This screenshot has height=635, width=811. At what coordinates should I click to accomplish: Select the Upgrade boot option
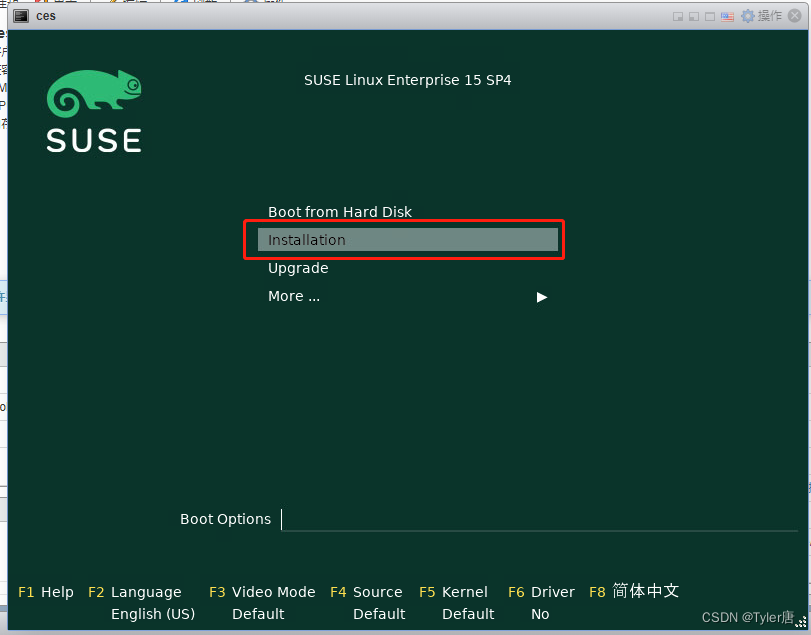[297, 267]
